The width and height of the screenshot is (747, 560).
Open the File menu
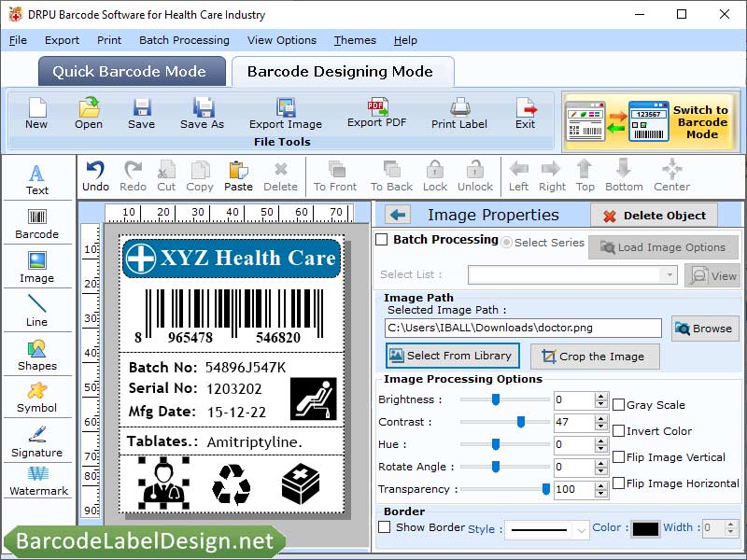pos(18,40)
